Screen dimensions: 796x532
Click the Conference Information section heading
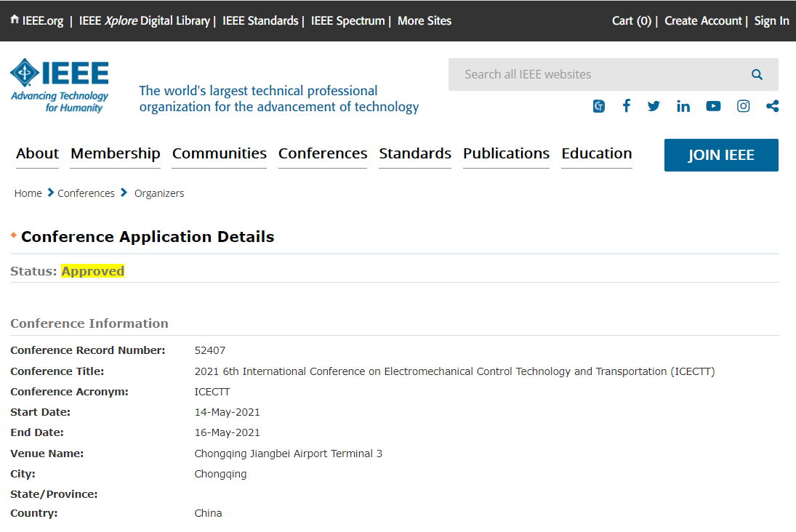click(x=89, y=323)
